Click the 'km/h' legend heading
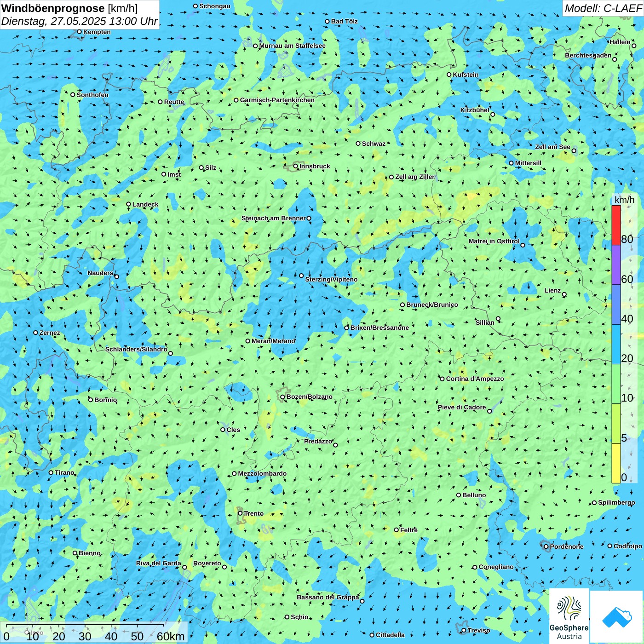This screenshot has width=644, height=644. tap(624, 200)
